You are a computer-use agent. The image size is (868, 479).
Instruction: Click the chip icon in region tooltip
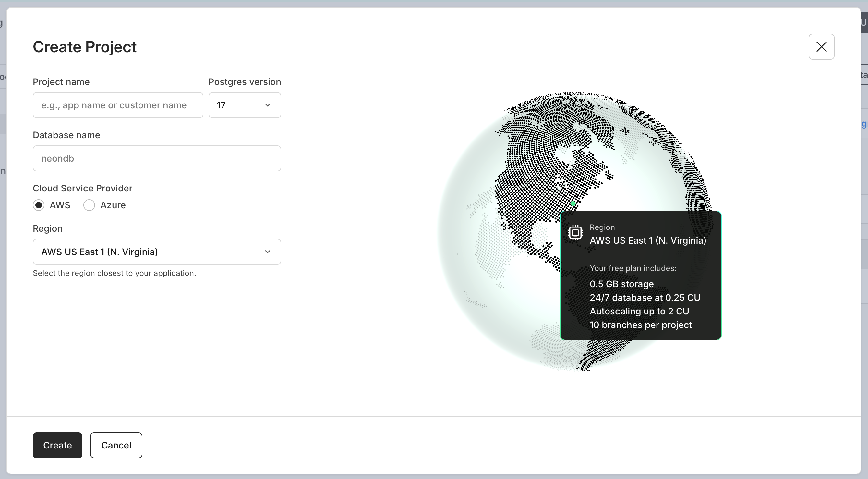(x=575, y=233)
